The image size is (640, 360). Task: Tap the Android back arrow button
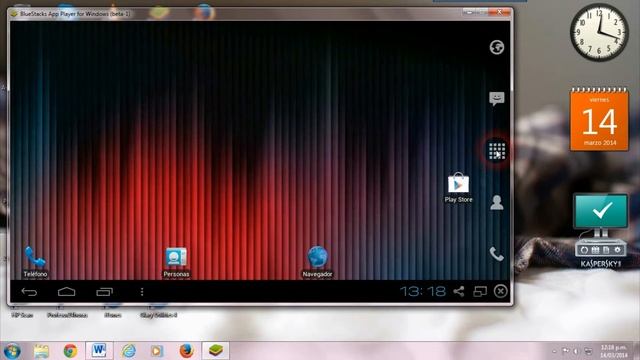tap(29, 292)
